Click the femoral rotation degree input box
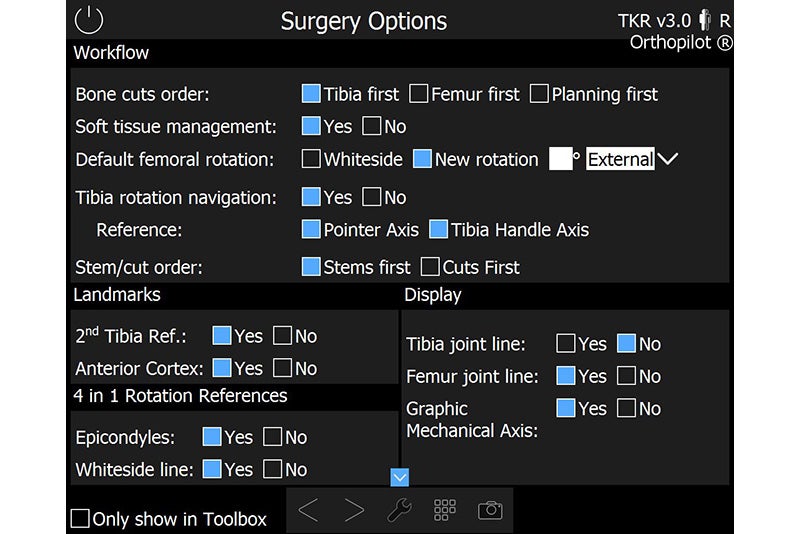 560,159
